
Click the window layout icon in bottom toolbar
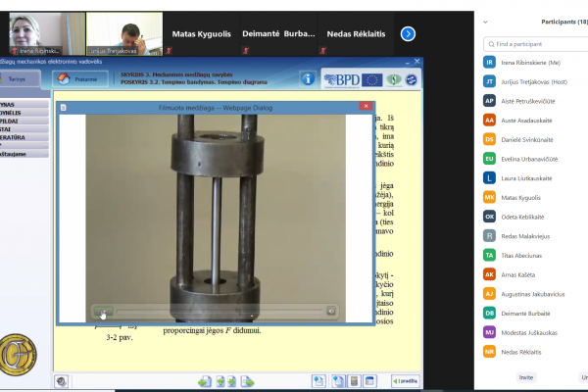(x=369, y=381)
